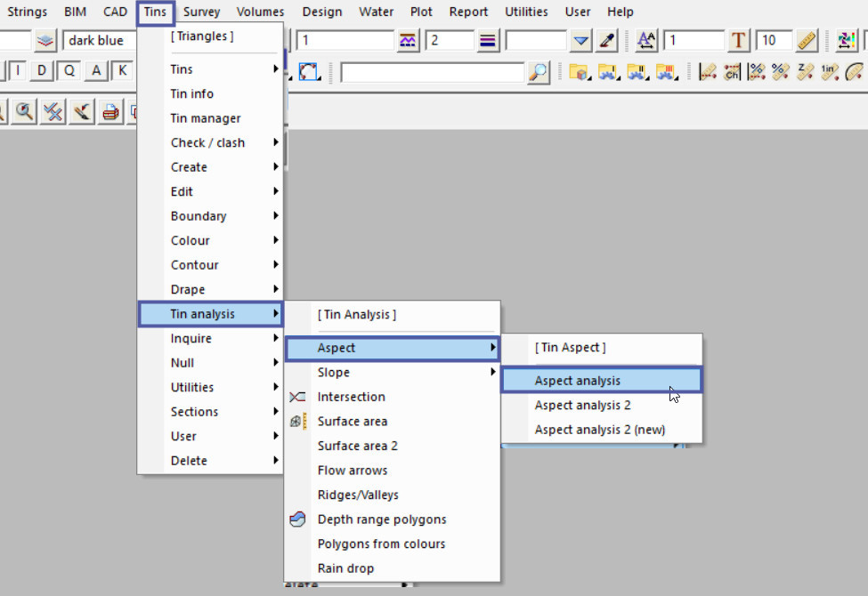This screenshot has height=596, width=868.
Task: Click the tick and cross toggle icon
Action: click(x=53, y=112)
